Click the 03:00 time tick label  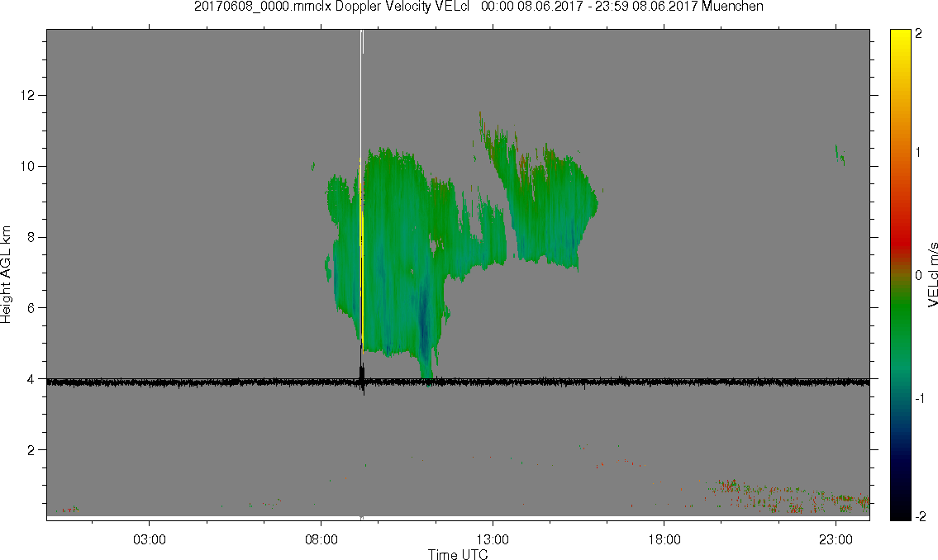(x=149, y=539)
